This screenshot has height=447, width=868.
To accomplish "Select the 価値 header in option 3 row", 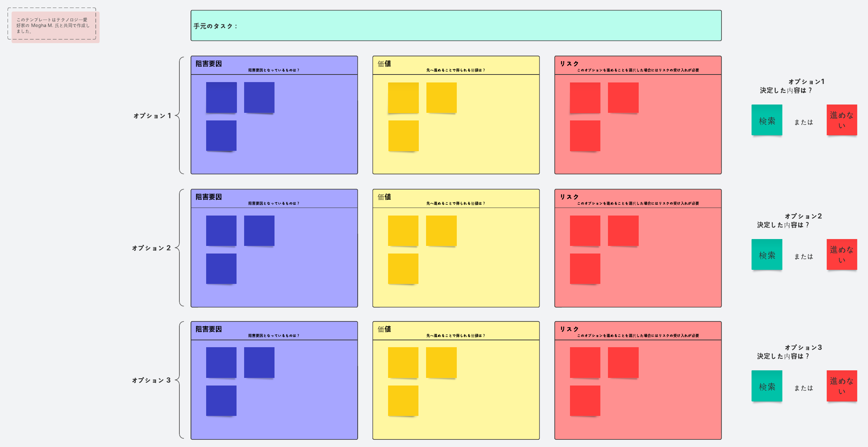I will tap(384, 329).
